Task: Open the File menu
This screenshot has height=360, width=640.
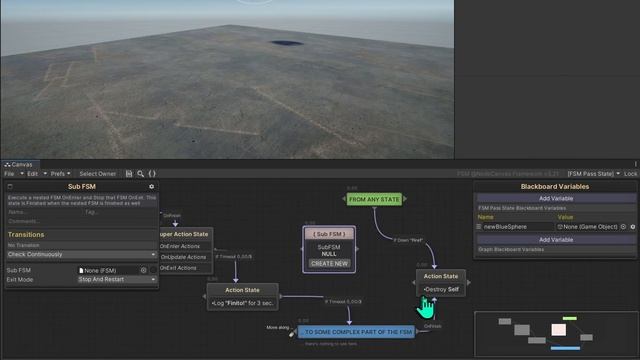Action: tap(13, 174)
